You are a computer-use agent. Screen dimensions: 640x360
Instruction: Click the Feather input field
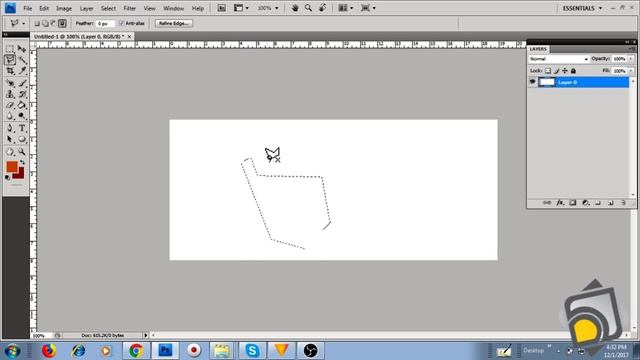pos(105,24)
